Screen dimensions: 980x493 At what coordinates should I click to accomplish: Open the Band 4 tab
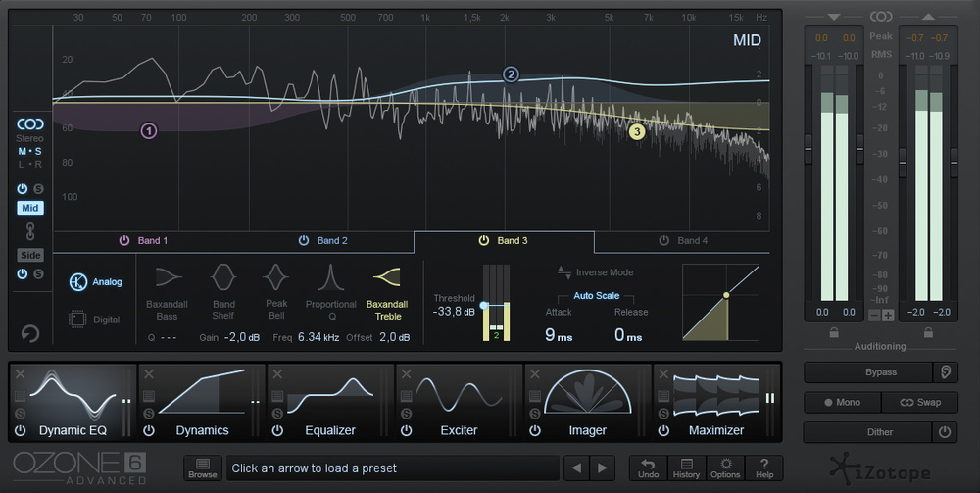[682, 240]
